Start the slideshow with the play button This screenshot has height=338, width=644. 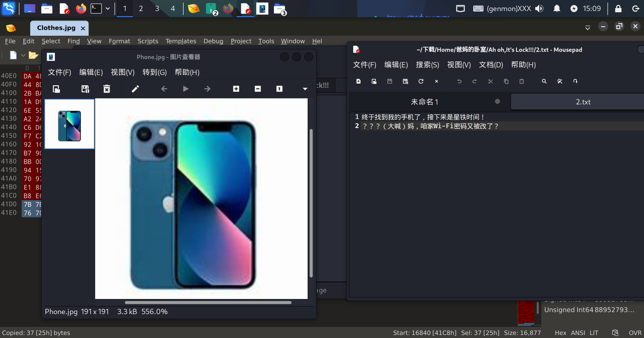[186, 89]
